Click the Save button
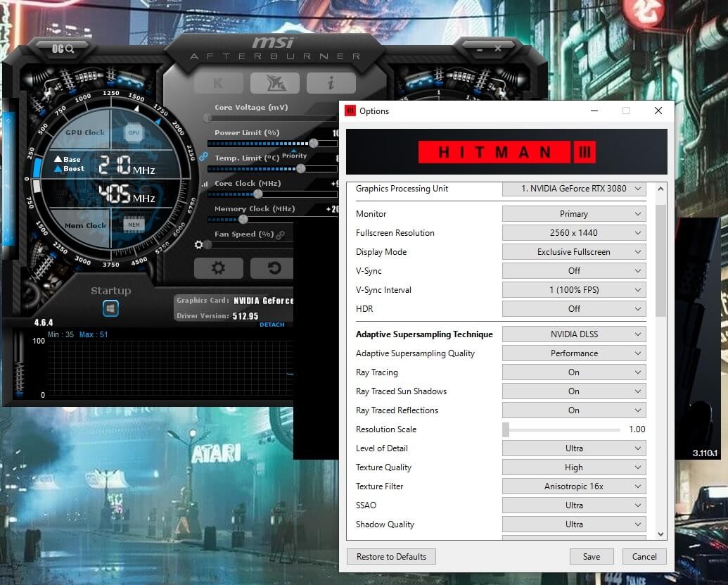Screen dimensions: 728x585 pyautogui.click(x=592, y=556)
